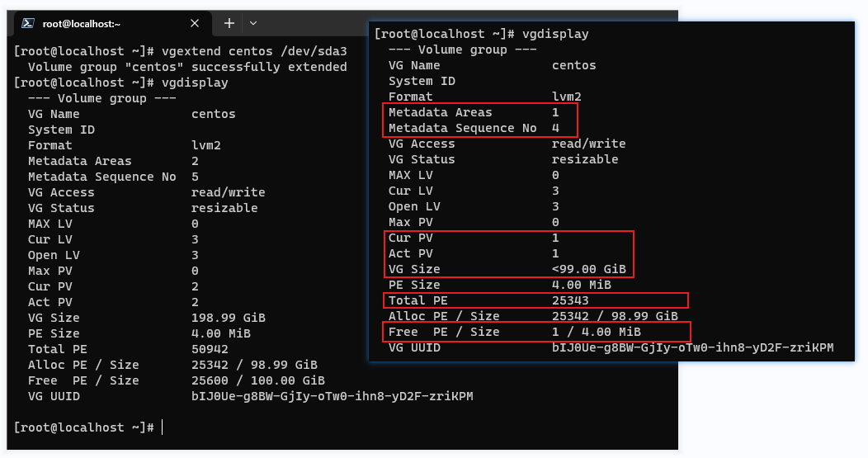
Task: Click the vgextend centos /dev/sda3 command
Action: (247, 51)
